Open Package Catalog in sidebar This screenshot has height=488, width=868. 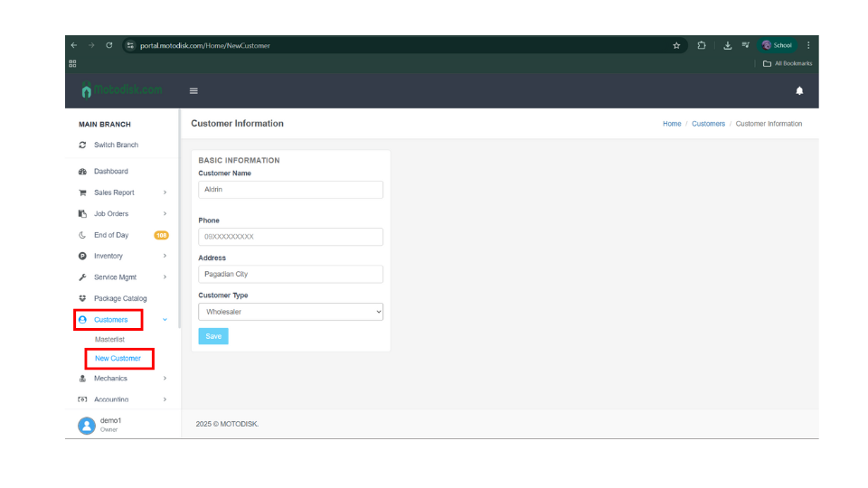click(119, 298)
